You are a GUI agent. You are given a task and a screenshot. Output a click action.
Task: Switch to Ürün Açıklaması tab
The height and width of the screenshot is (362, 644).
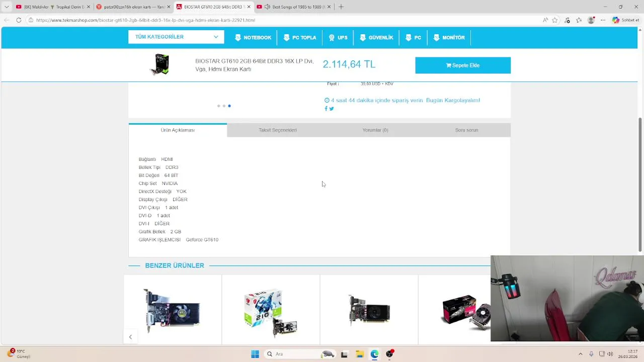[178, 130]
